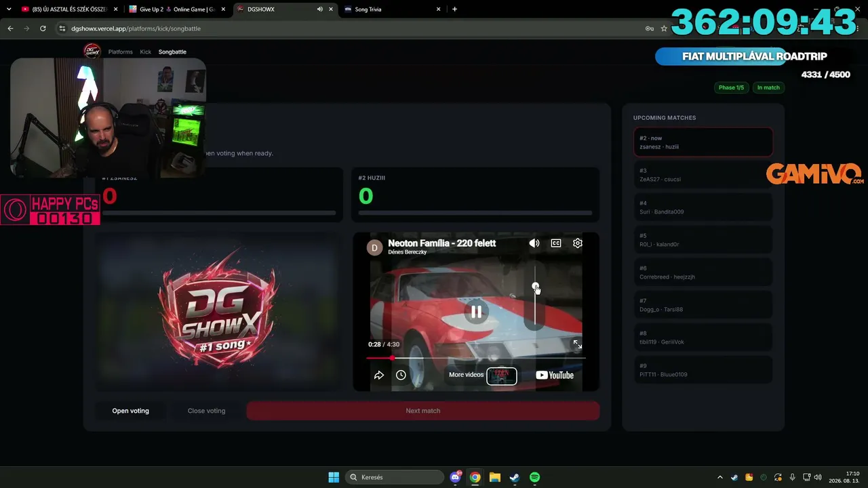Select upcoming match Suri · Bandita009
This screenshot has width=868, height=488.
click(x=703, y=207)
